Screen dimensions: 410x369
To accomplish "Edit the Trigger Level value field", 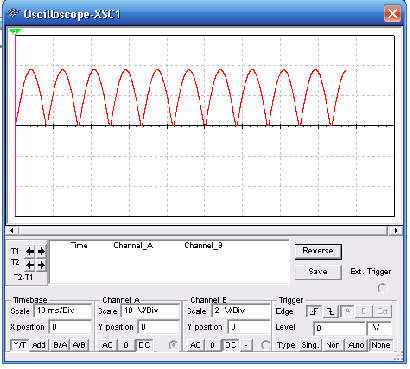I will (x=339, y=328).
